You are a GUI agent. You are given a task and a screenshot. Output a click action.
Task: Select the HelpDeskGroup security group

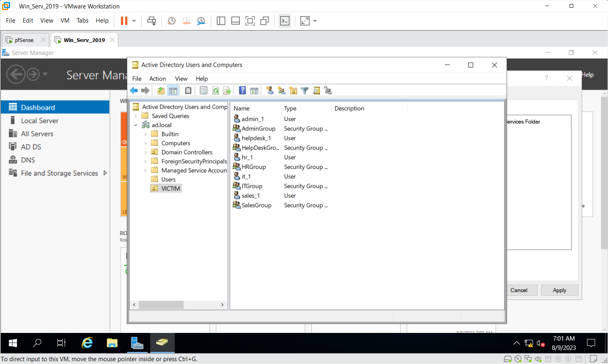click(256, 148)
